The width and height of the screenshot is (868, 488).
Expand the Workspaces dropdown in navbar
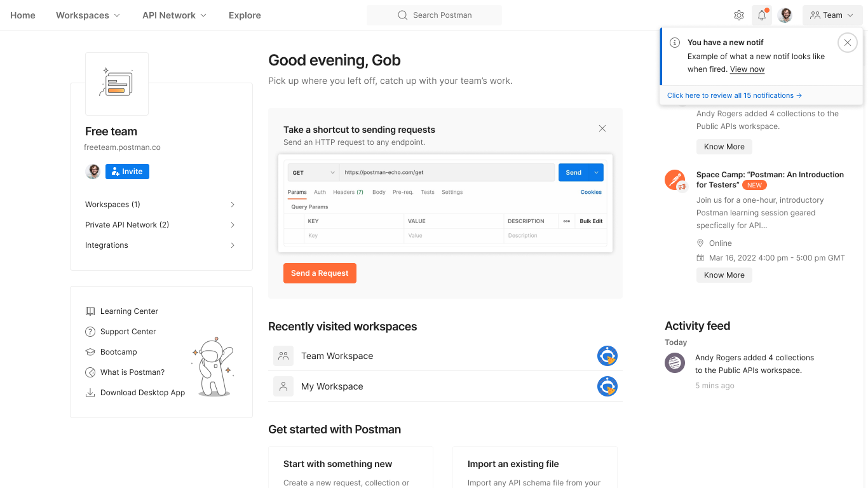pyautogui.click(x=88, y=15)
